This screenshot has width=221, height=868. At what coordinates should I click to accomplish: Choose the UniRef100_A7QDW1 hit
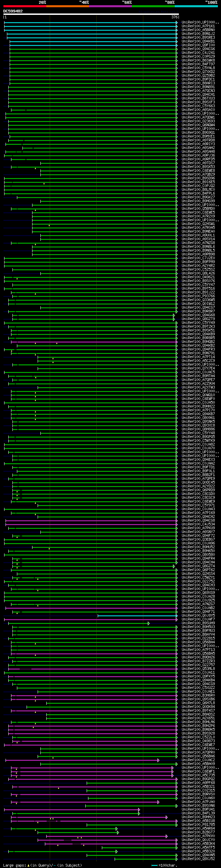coord(198,118)
